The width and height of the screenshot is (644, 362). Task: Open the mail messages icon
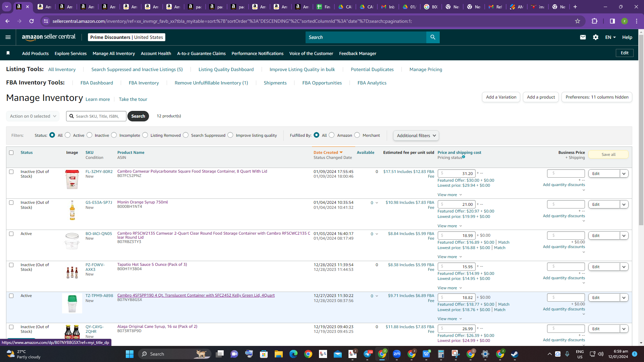tap(583, 37)
